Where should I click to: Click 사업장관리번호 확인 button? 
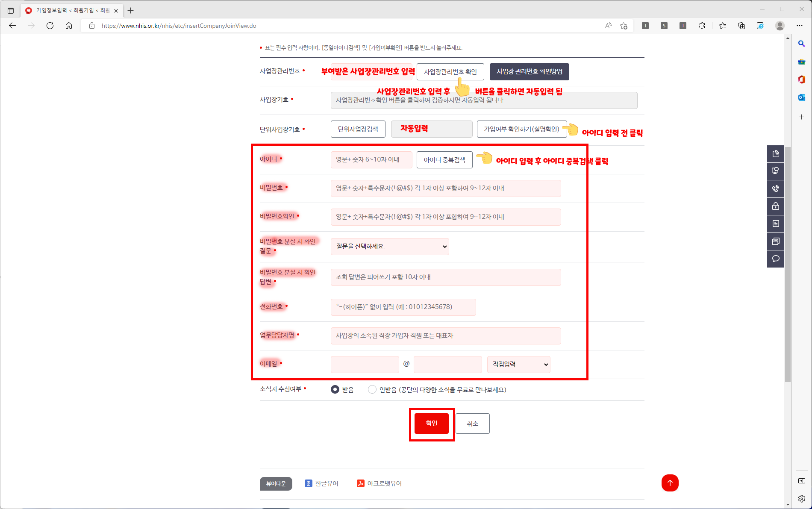[x=450, y=72]
